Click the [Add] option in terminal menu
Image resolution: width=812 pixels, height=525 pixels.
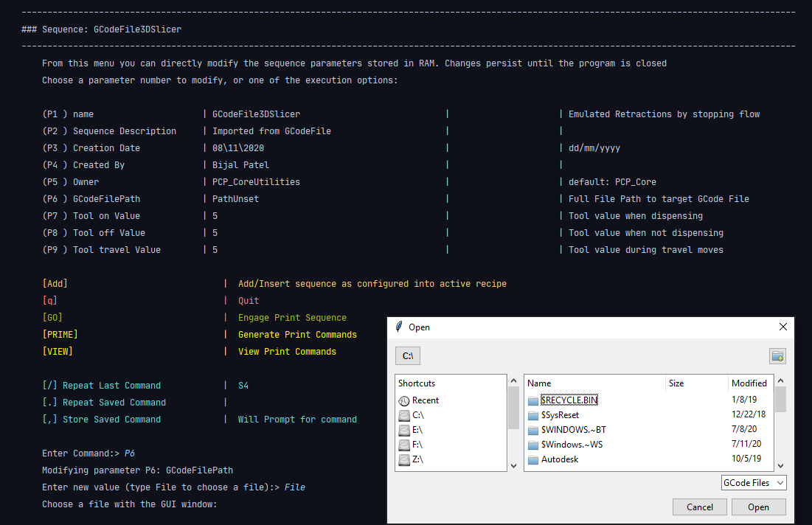[x=55, y=284]
